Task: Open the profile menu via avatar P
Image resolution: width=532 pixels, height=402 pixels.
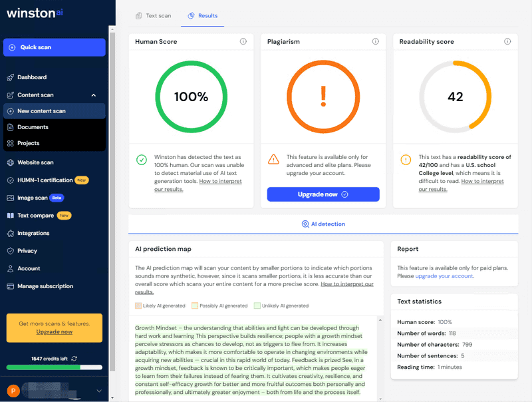Action: point(13,391)
